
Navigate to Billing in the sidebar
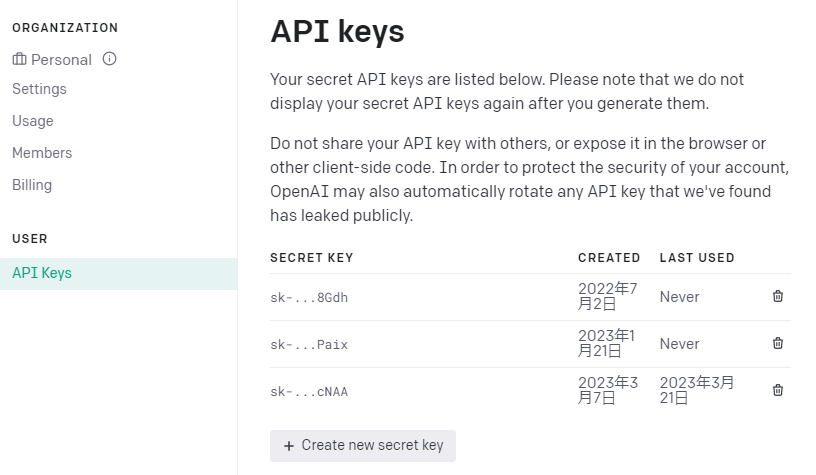tap(32, 185)
